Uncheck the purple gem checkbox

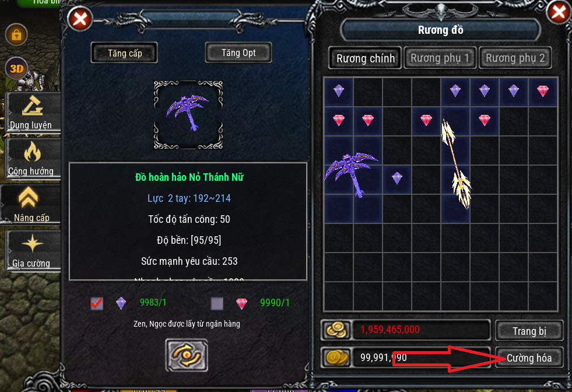pyautogui.click(x=97, y=303)
